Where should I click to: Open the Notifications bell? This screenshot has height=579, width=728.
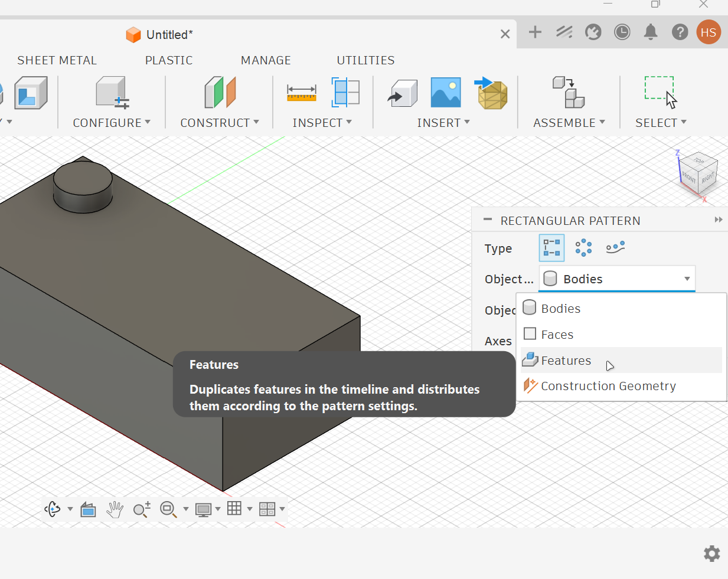[x=651, y=32]
